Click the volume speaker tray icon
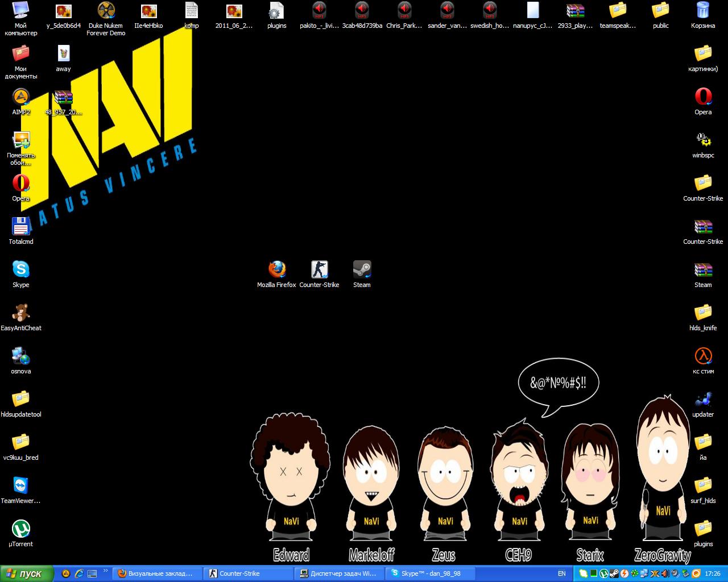This screenshot has width=728, height=582. pos(676,573)
